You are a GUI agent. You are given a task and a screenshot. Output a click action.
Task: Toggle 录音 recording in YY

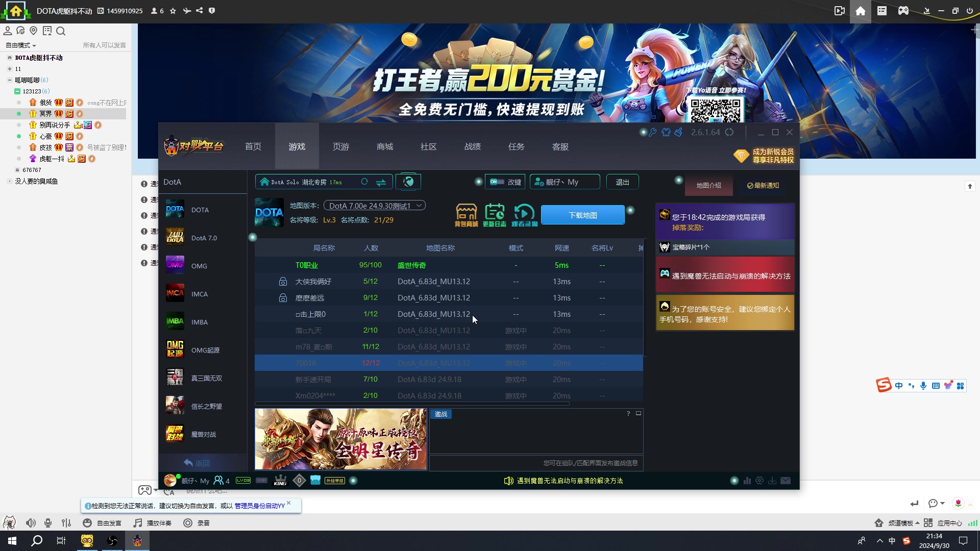pyautogui.click(x=197, y=523)
